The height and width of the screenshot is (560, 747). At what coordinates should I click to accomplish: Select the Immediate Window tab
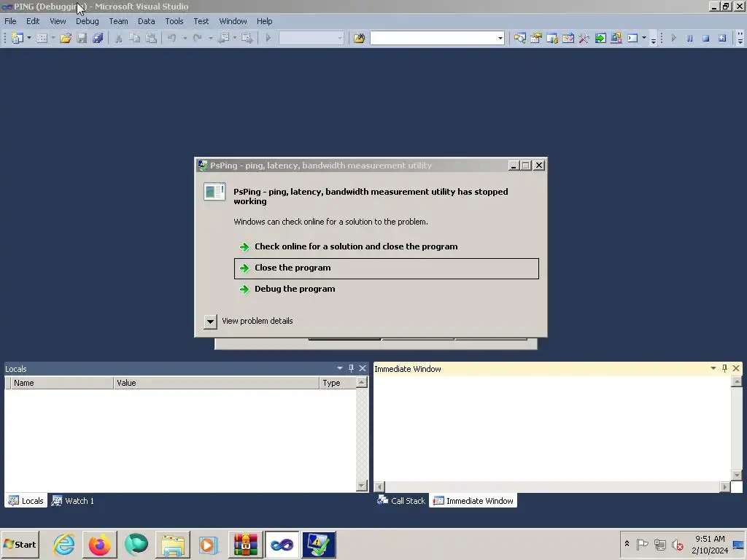pyautogui.click(x=473, y=500)
